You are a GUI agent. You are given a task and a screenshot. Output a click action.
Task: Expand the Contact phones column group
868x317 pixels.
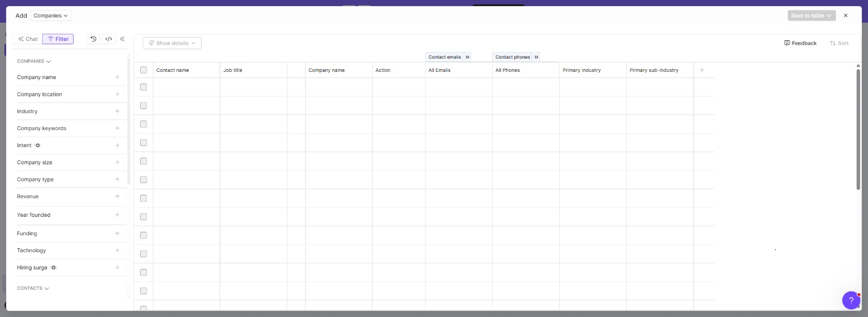536,57
